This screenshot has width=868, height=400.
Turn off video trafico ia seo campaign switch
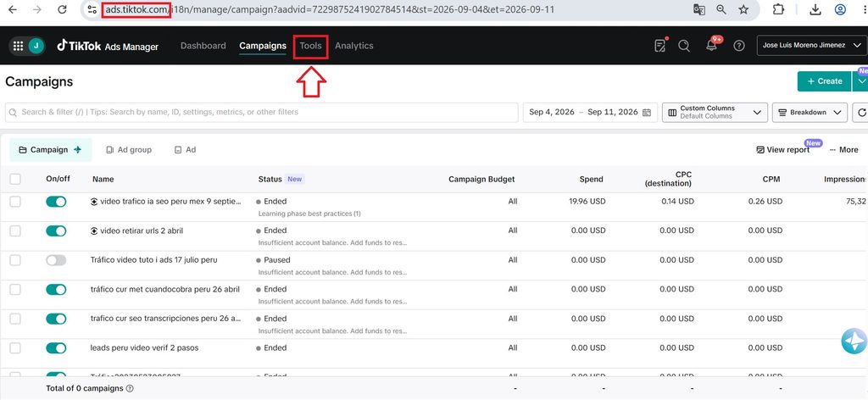tap(56, 202)
